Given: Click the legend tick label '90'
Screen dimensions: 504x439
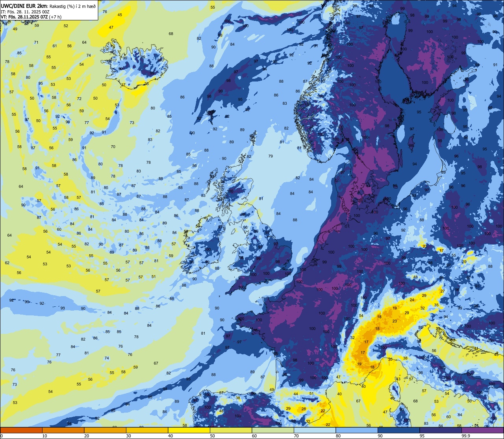Looking at the screenshot, I should 380,436.
